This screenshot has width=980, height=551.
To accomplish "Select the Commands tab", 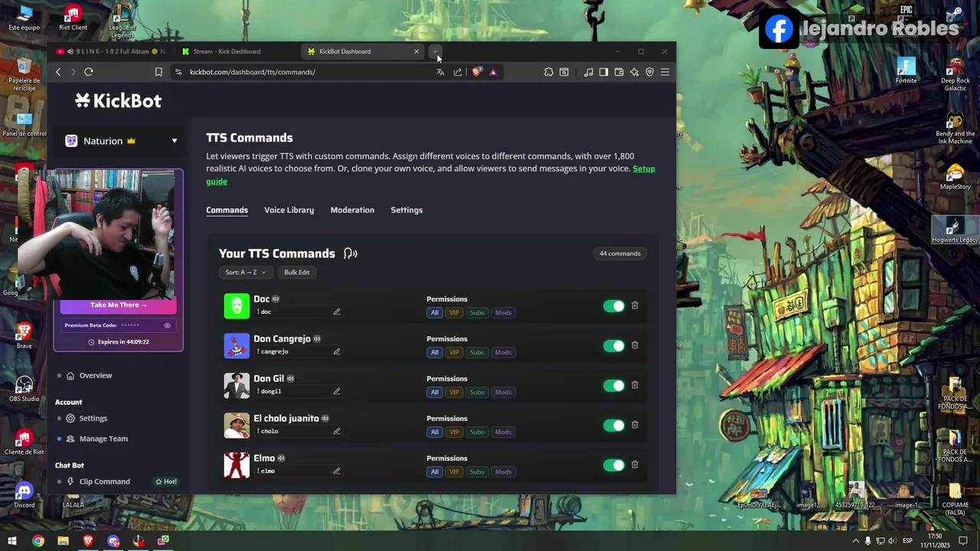I will coord(227,210).
